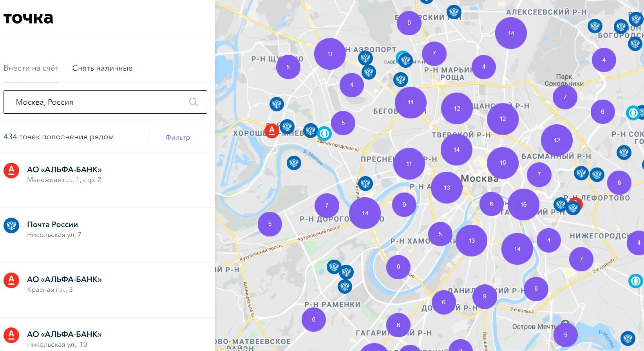Open cluster 5 on Кутузовский проспект west
644x351 pixels.
pos(270,224)
